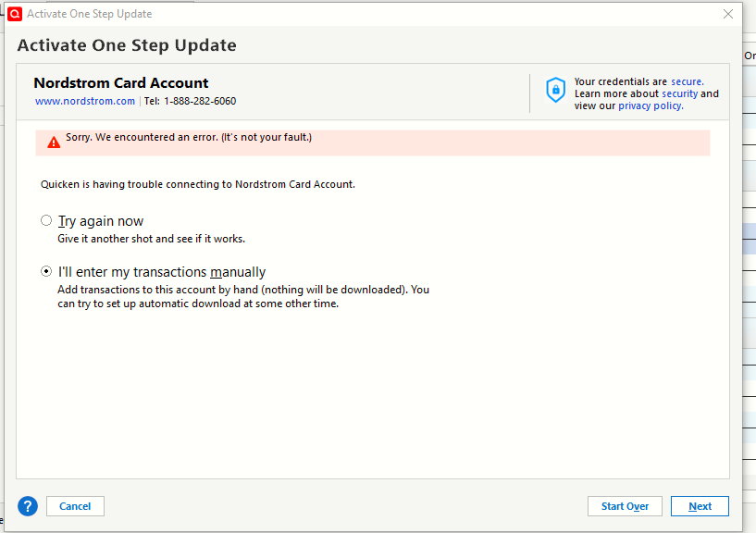Click "Give it another shot" description text
Screen dimensions: 756x533
[152, 239]
